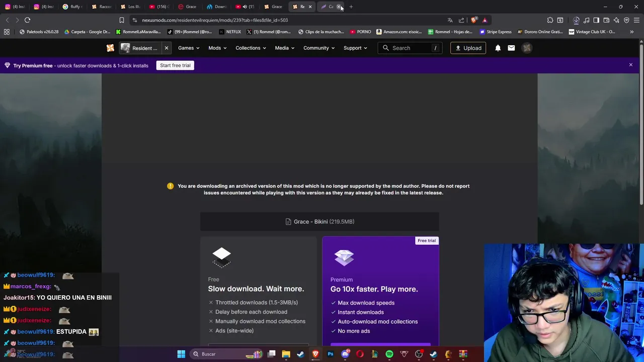Open Spotify from the taskbar
Image resolution: width=644 pixels, height=362 pixels.
(x=389, y=354)
